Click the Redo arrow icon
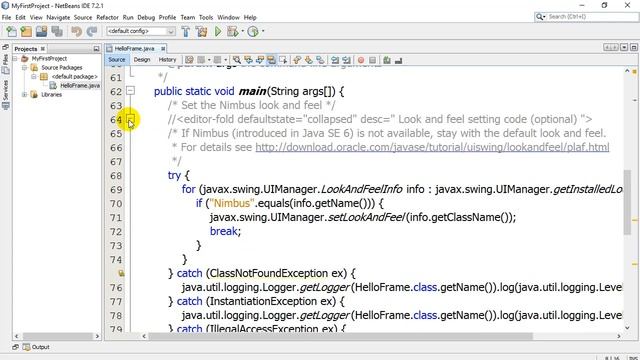The height and width of the screenshot is (360, 640). click(92, 31)
